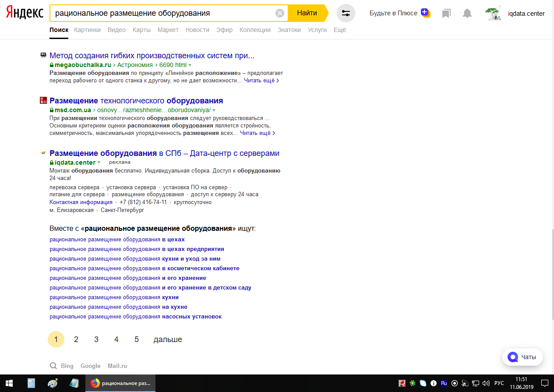Viewport: 554px width, 392px height.
Task: Switch to the Firefox taskbar window
Action: coord(120,383)
